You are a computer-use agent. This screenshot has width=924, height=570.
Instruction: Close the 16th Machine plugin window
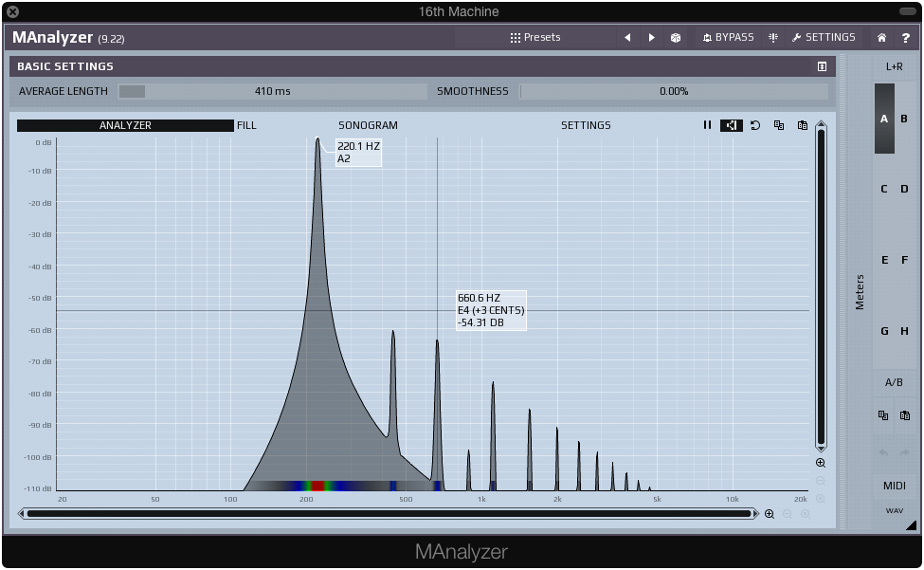click(12, 11)
